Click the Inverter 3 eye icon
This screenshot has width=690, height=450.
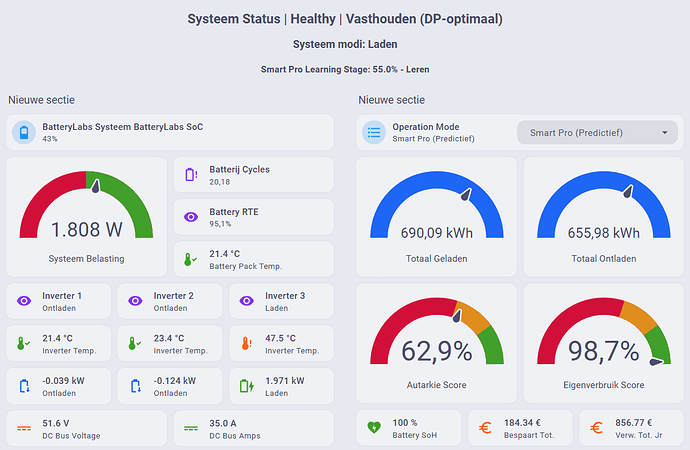coord(246,301)
